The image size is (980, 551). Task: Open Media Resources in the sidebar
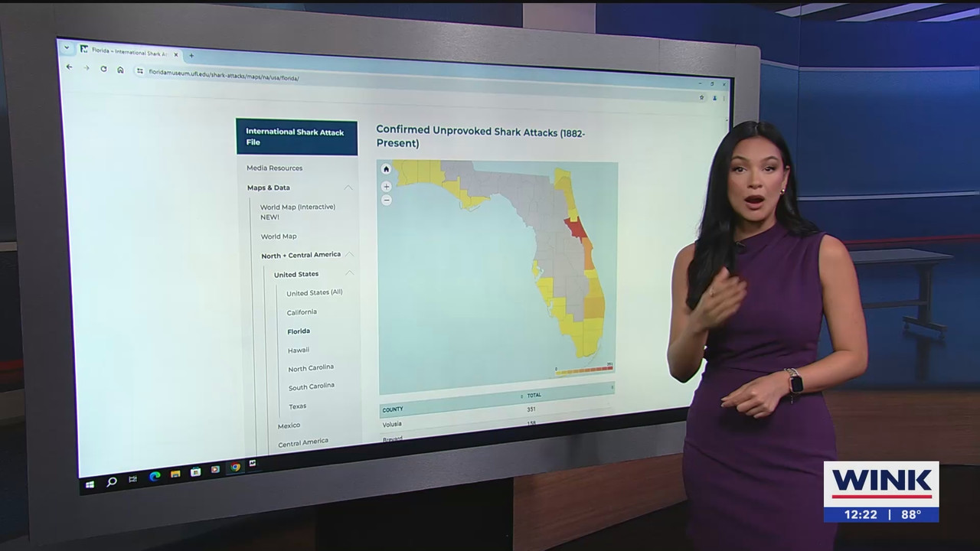pyautogui.click(x=274, y=168)
